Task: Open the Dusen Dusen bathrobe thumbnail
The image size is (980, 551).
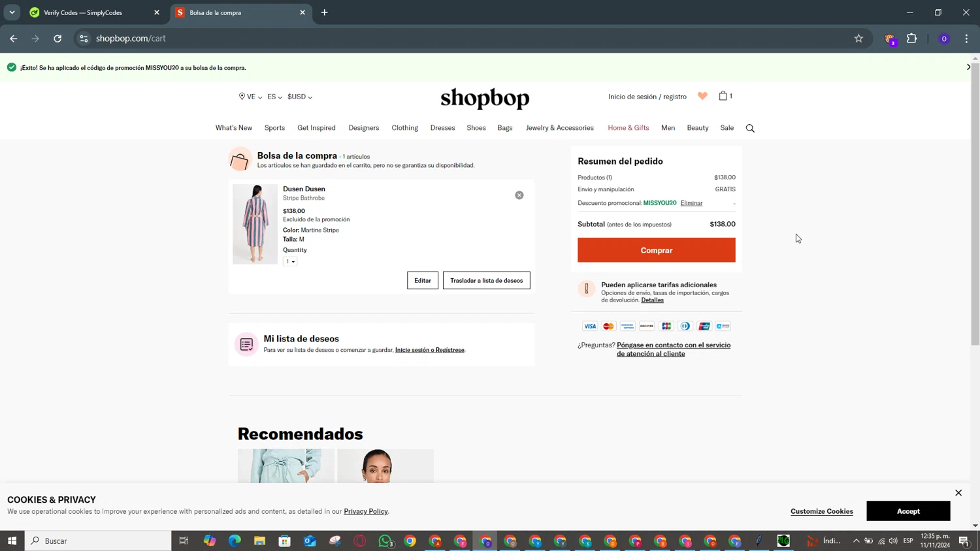Action: (255, 224)
